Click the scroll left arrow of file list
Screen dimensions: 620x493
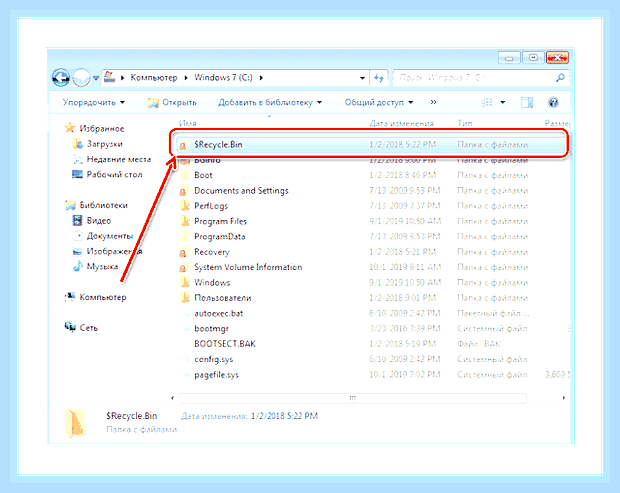pyautogui.click(x=172, y=398)
